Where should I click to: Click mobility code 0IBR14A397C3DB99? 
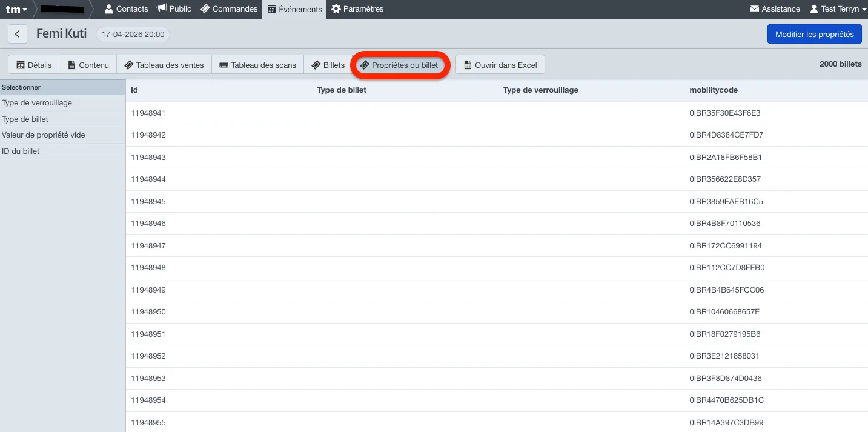726,423
